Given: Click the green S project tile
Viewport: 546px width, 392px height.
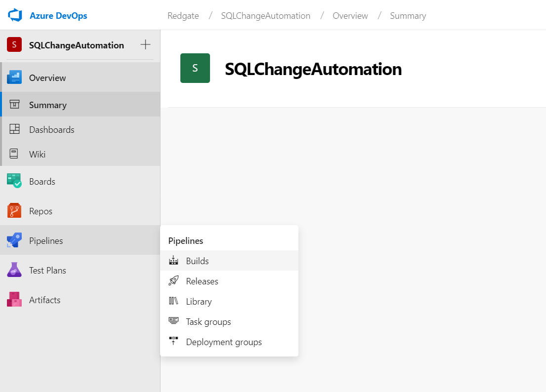Looking at the screenshot, I should [x=195, y=68].
